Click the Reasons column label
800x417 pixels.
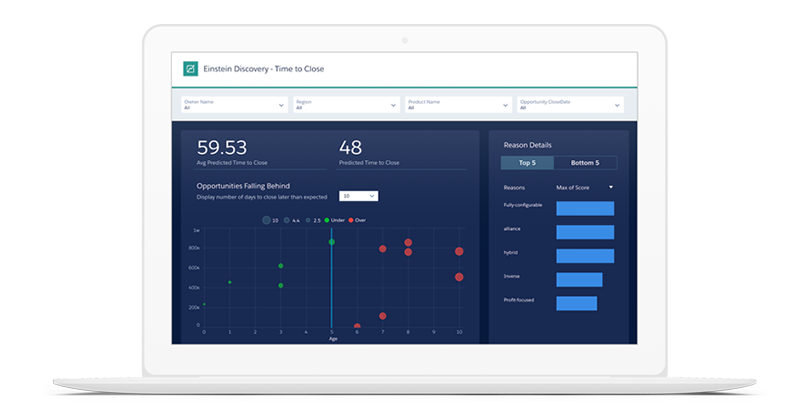coord(514,187)
